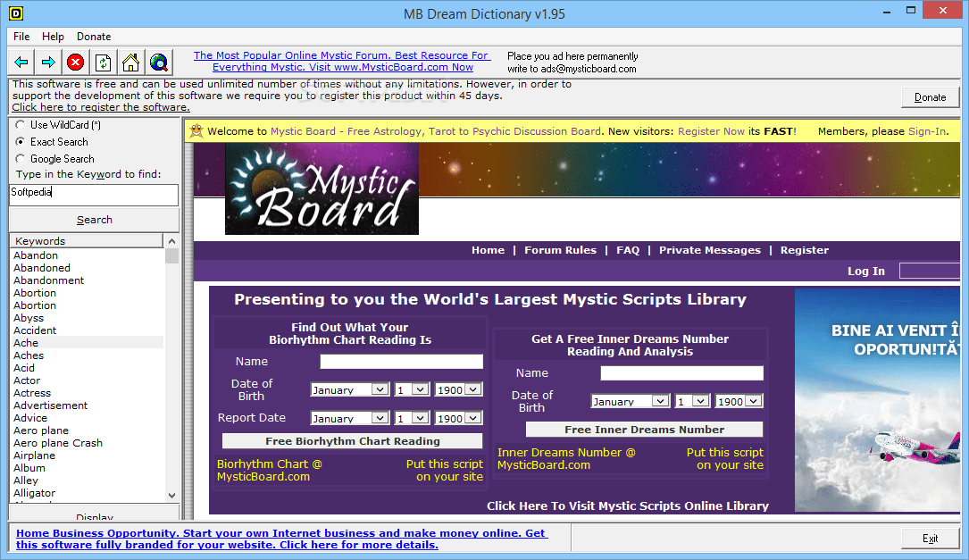Select the keyword Abyss in the list

[28, 317]
